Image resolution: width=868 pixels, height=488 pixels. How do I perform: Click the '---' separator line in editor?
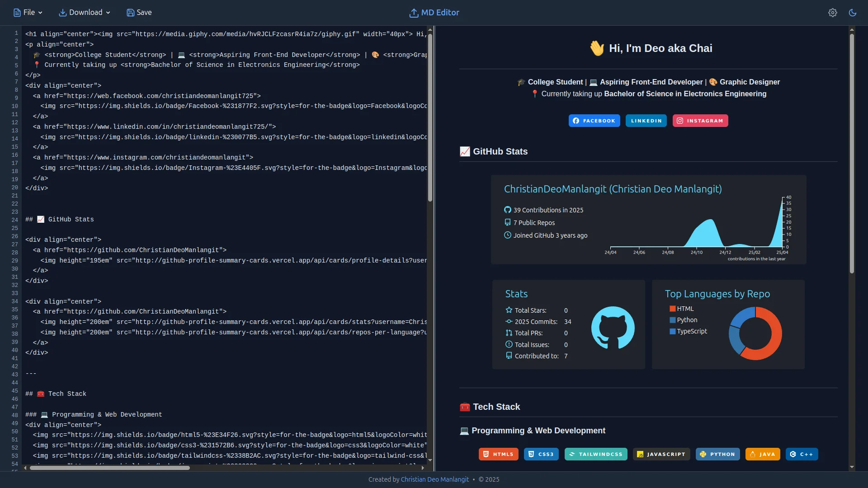pos(31,373)
